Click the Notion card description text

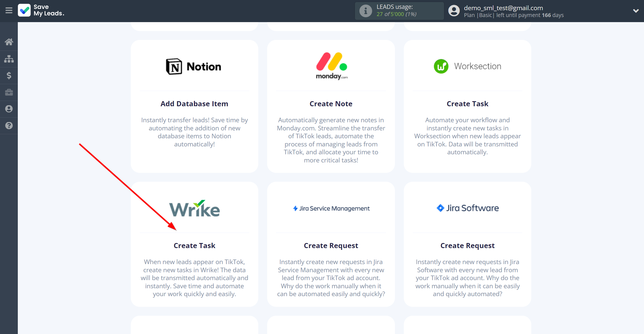[x=194, y=132]
